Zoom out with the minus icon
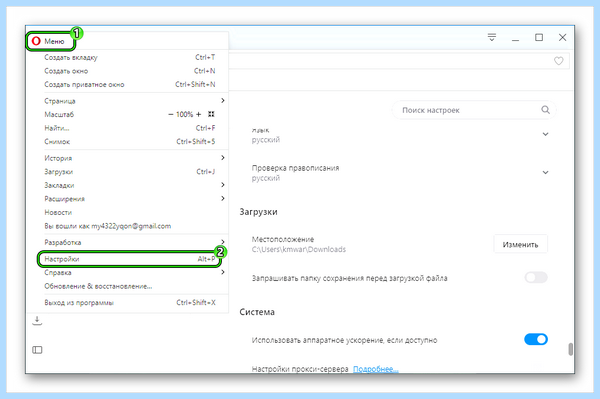This screenshot has width=600, height=399. 171,114
